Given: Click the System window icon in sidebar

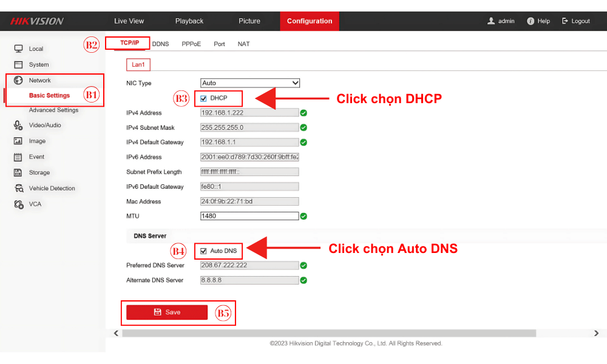Looking at the screenshot, I should tap(18, 64).
